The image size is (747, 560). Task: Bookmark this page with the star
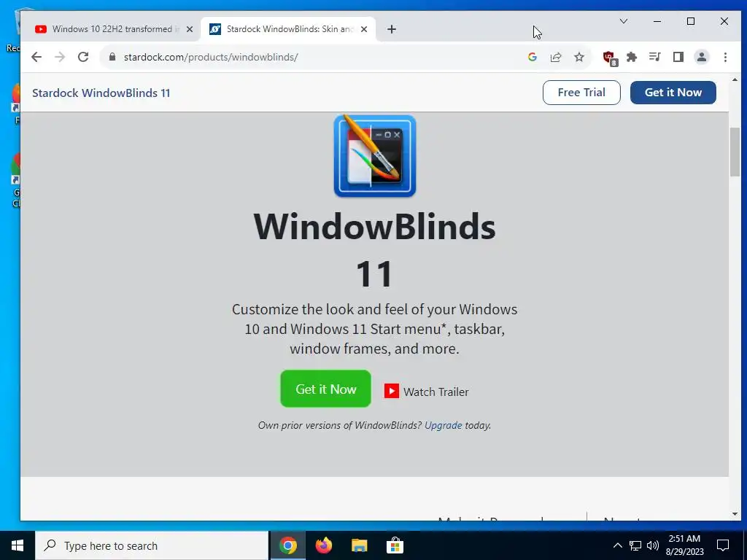tap(578, 57)
